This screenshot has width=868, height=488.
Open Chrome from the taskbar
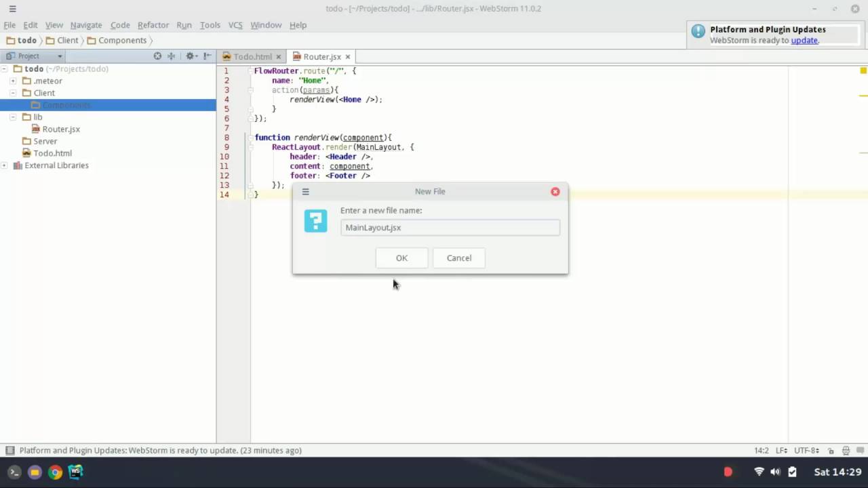(56, 472)
